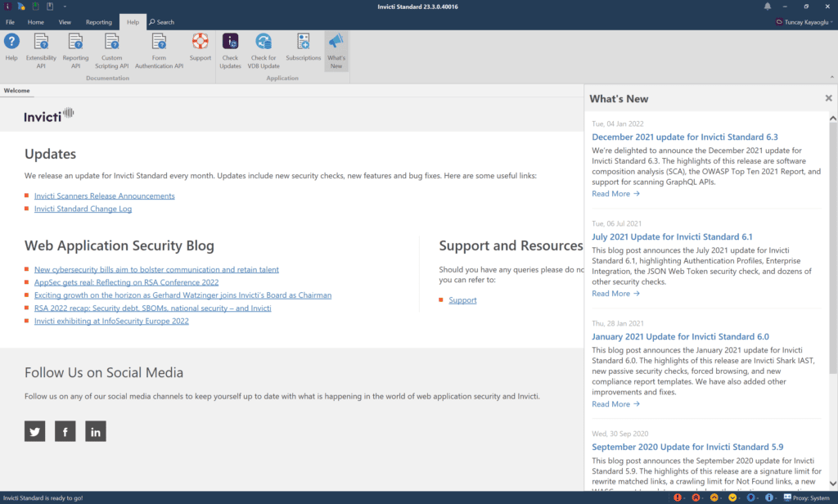Open January 2021 Update for Invicti Standard 6.0
This screenshot has height=504, width=838.
click(x=680, y=337)
